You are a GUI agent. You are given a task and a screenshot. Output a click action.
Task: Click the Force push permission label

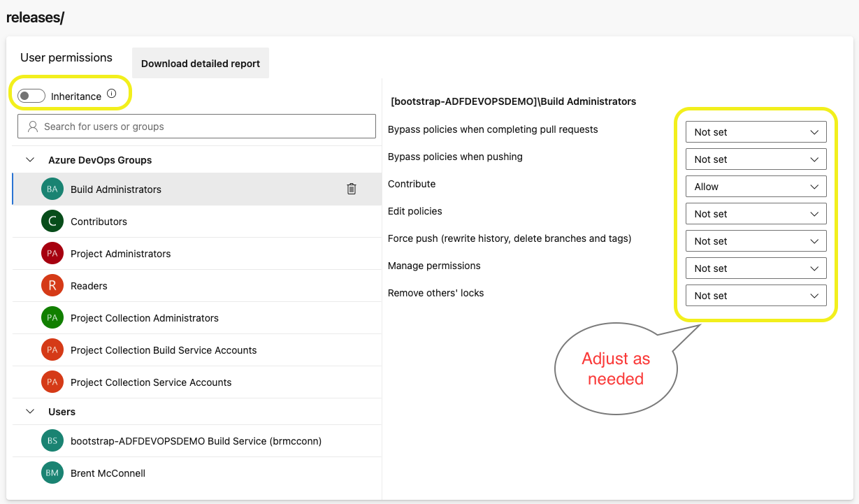(510, 238)
